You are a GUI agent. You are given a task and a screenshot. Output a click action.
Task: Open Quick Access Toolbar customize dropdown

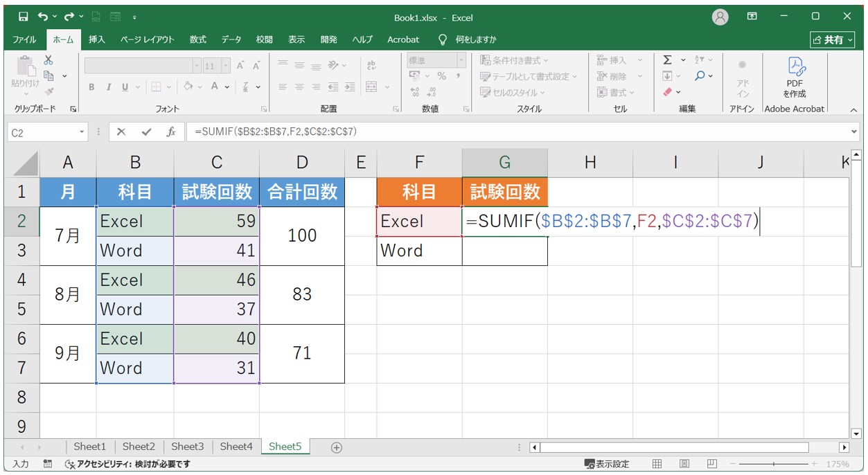click(134, 17)
